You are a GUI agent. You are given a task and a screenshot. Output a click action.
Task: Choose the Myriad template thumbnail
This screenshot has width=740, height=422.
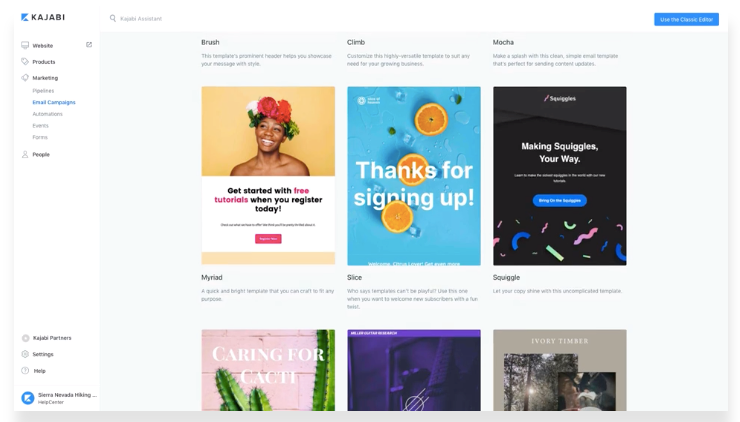point(268,175)
